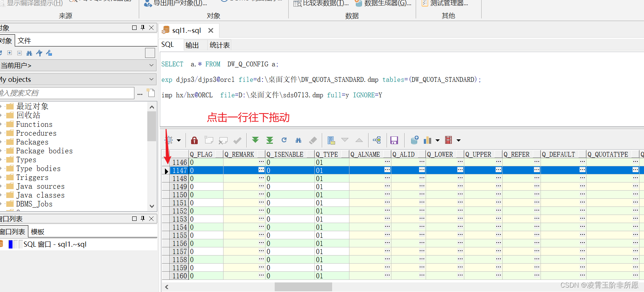The image size is (644, 292).
Task: Click 数据生成器(G)... ribbon button
Action: pyautogui.click(x=383, y=3)
